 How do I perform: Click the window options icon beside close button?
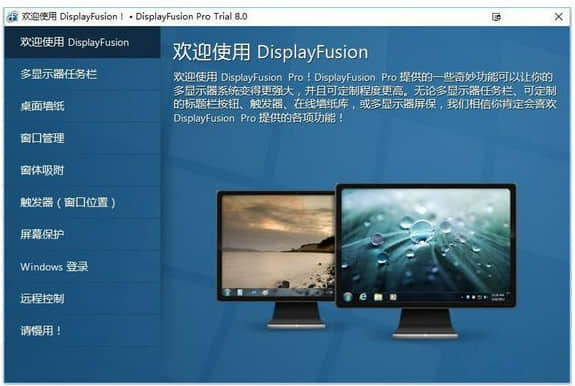point(496,17)
